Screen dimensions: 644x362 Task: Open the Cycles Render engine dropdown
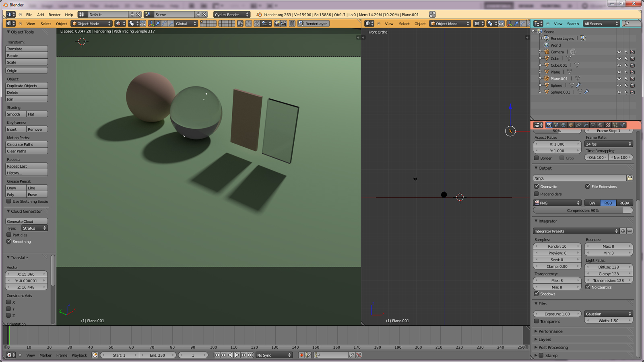[232, 14]
